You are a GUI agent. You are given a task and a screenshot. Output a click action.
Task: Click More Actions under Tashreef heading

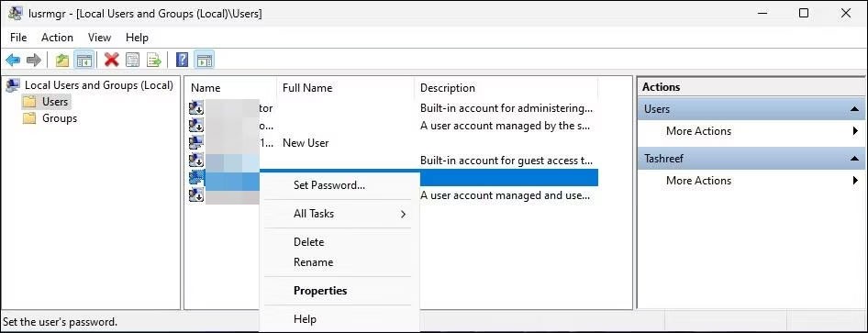click(698, 181)
